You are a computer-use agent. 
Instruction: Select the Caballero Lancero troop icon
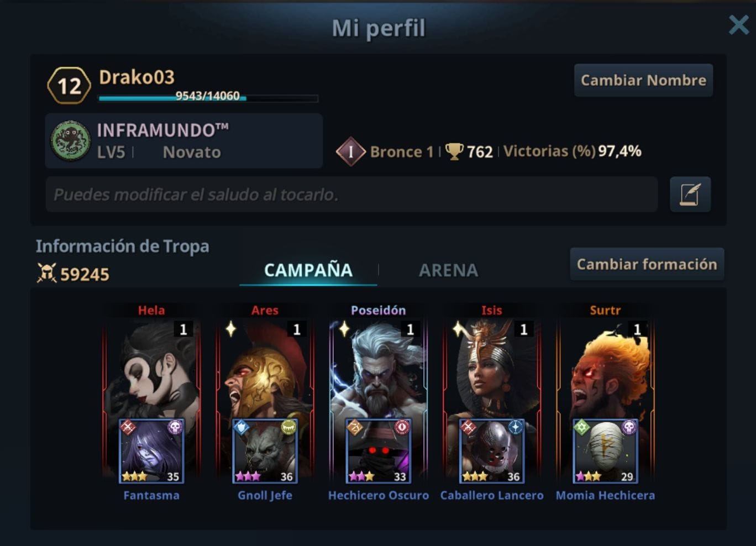tap(492, 451)
